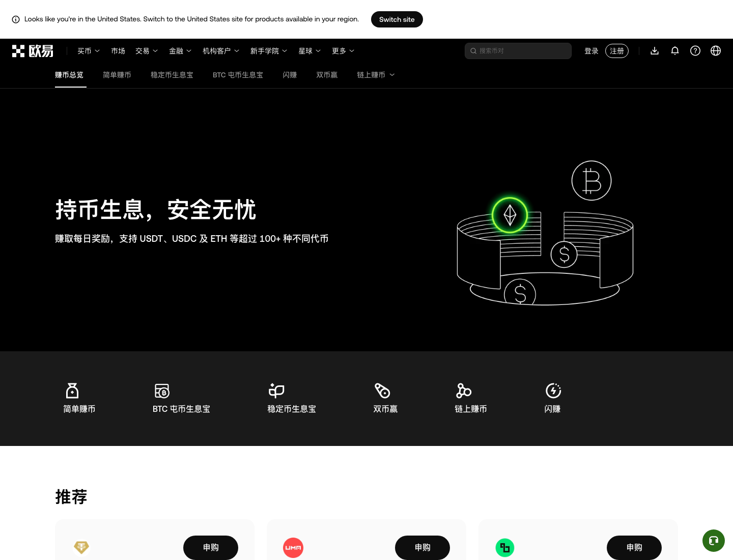Screen dimensions: 733x560
Task: Click 申购 on the UMA card
Action: [x=422, y=548]
